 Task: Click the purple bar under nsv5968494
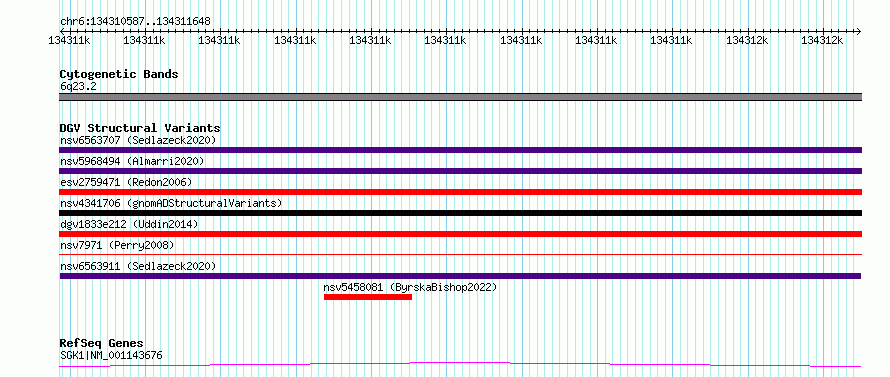tap(460, 171)
